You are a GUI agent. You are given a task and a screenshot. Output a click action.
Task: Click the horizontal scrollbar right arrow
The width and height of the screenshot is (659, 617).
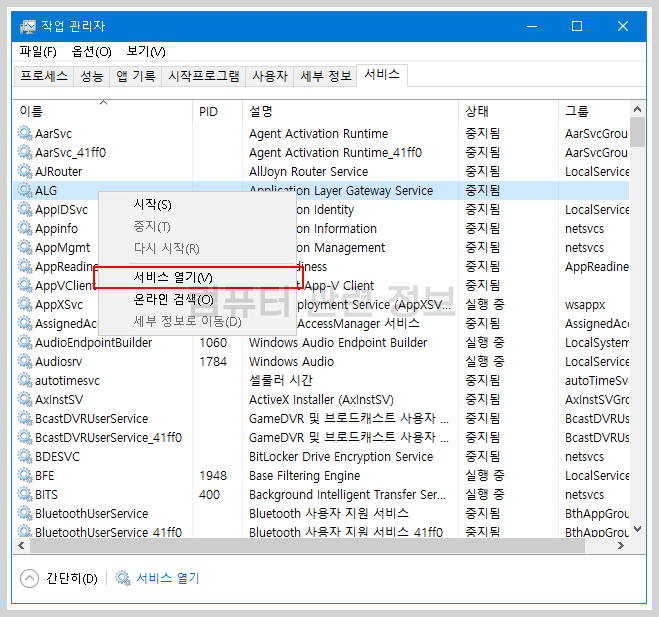click(x=620, y=546)
